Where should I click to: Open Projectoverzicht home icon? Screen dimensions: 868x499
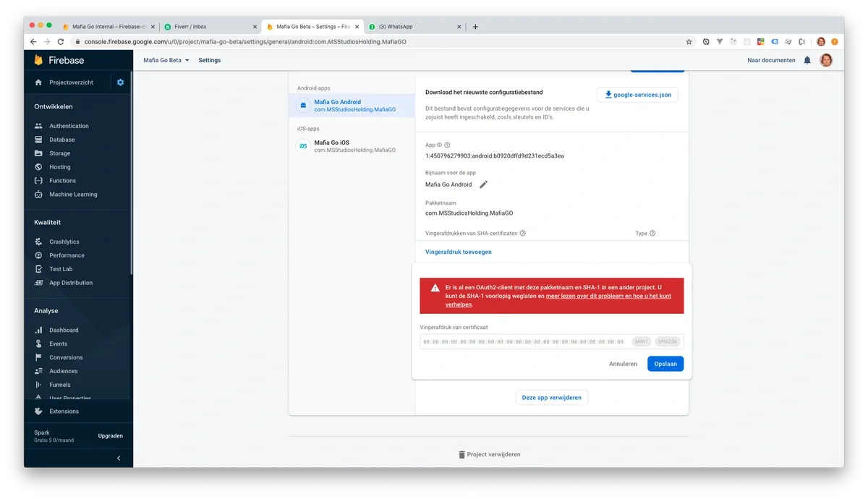tap(38, 82)
